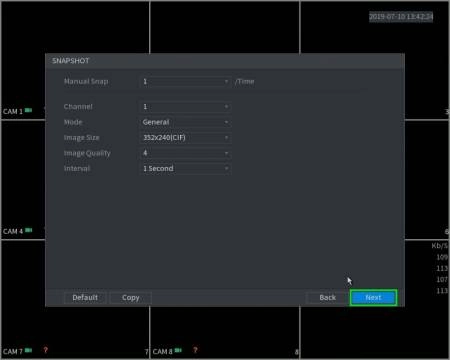Click the CAM 7 recording status icon
The height and width of the screenshot is (360, 450).
[28, 350]
